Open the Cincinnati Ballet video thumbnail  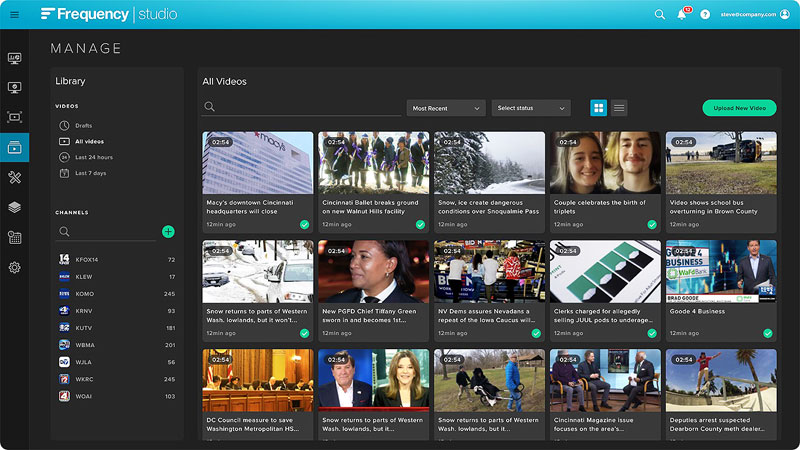(373, 162)
